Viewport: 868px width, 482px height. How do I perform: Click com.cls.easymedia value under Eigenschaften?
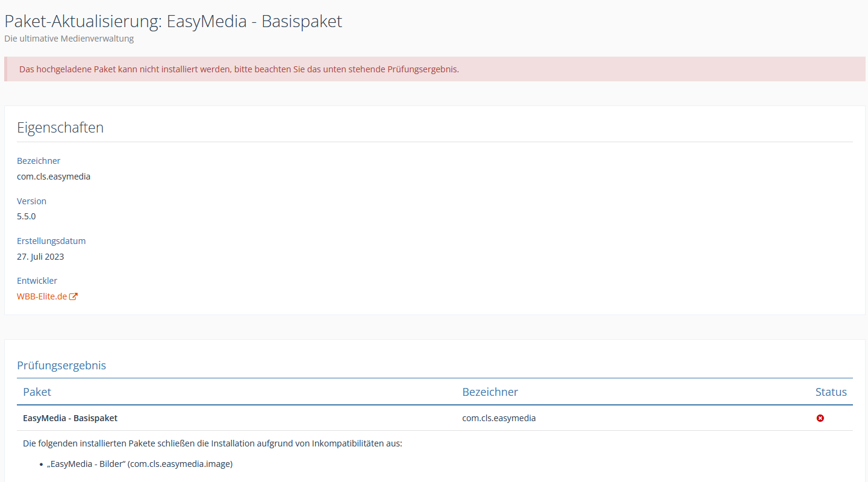[54, 177]
